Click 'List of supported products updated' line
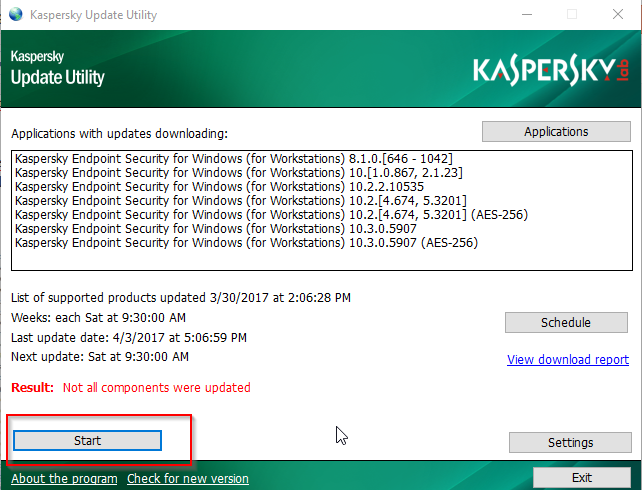 181,297
